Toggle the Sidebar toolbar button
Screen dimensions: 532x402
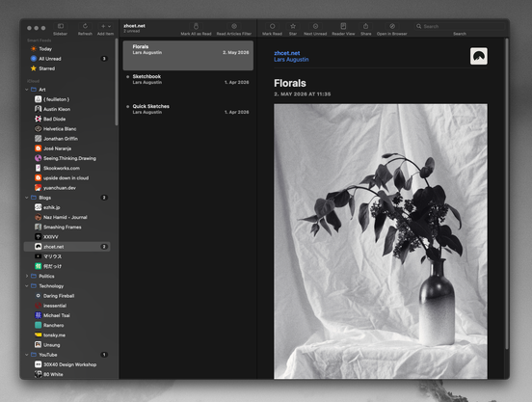(x=61, y=26)
